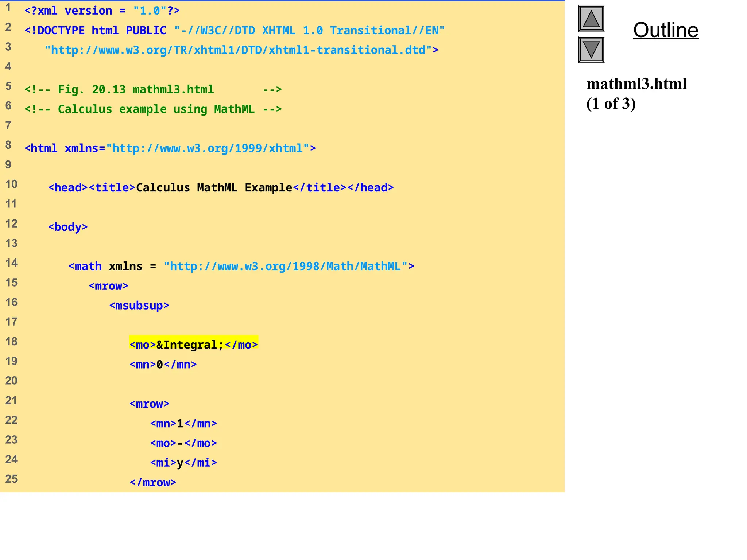Click the <mo>-</mo> line
This screenshot has height=560, width=747.
183,443
